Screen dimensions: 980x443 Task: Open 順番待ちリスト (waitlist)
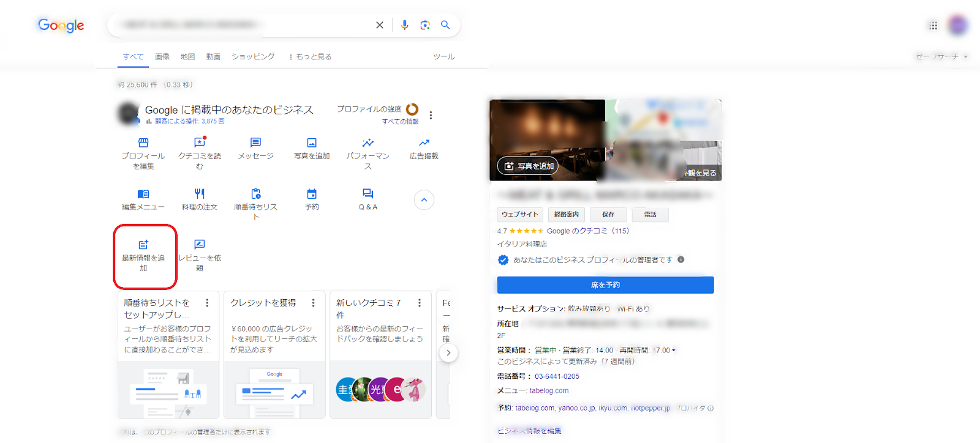tap(256, 204)
